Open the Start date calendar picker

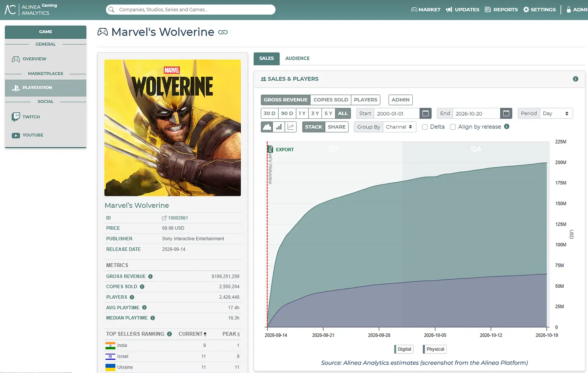click(425, 114)
